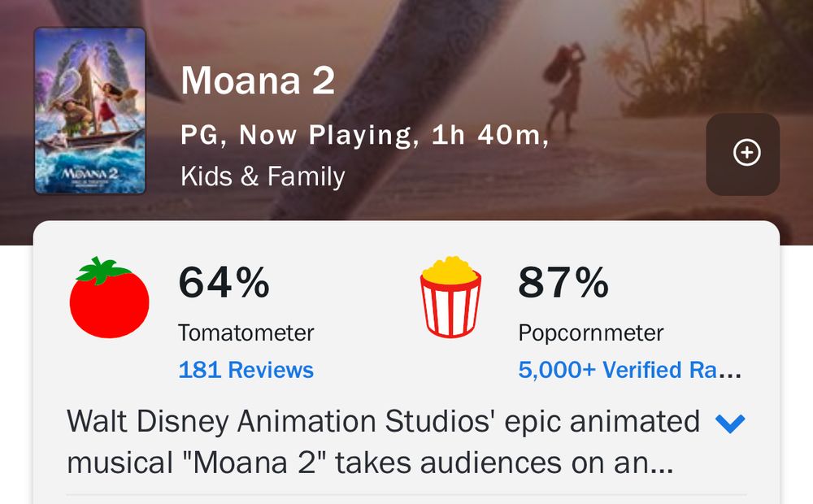Image resolution: width=813 pixels, height=504 pixels.
Task: Click the Kids & Family genre
Action: click(263, 176)
